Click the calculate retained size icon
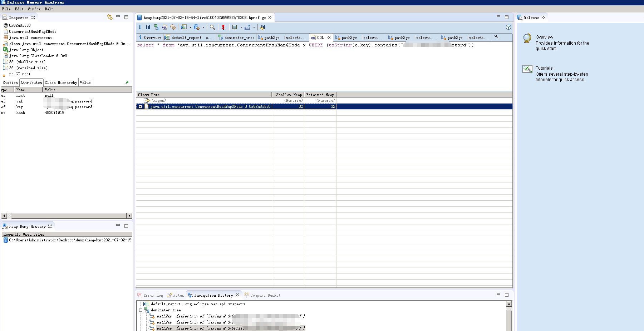 [235, 27]
